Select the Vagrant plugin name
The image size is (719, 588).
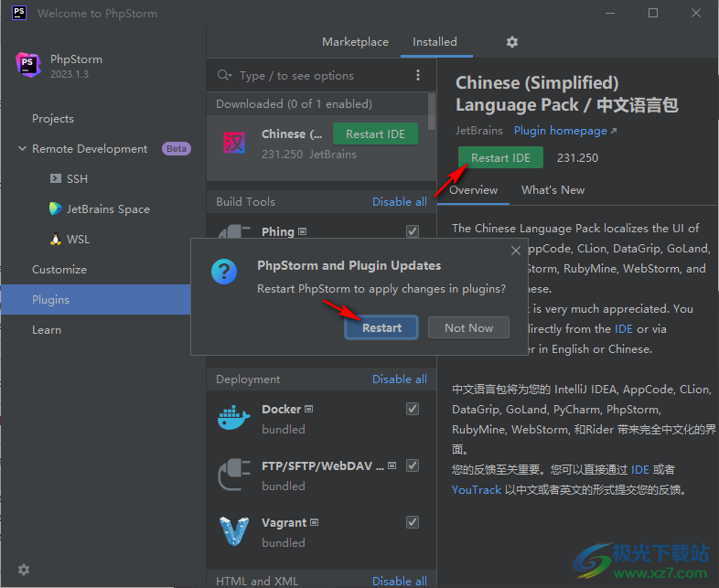(x=284, y=522)
